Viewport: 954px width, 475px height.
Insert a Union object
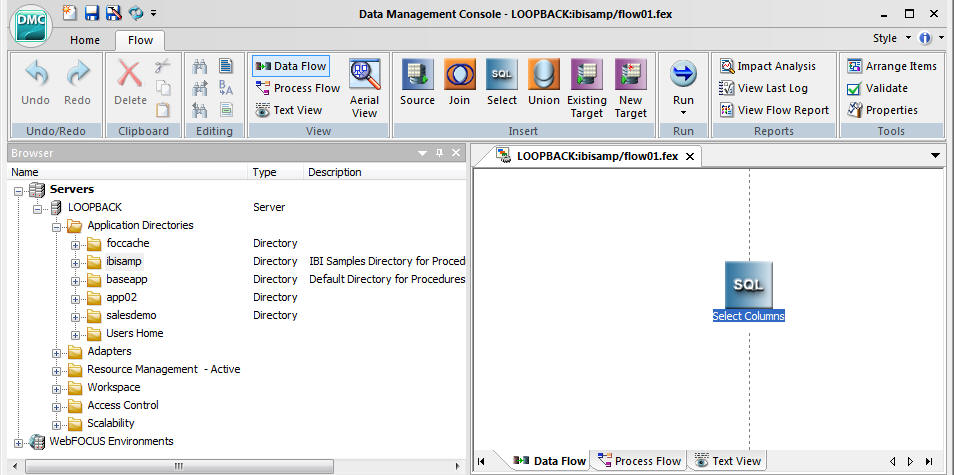(x=543, y=83)
